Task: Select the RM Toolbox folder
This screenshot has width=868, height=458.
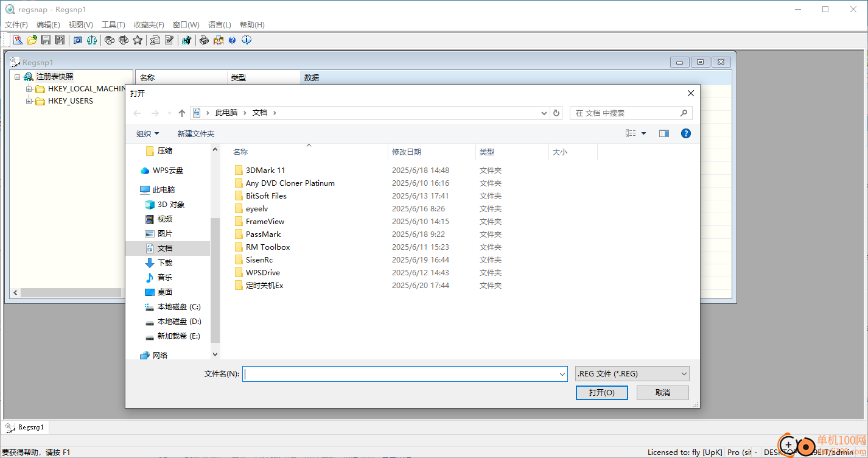Action: pos(262,247)
